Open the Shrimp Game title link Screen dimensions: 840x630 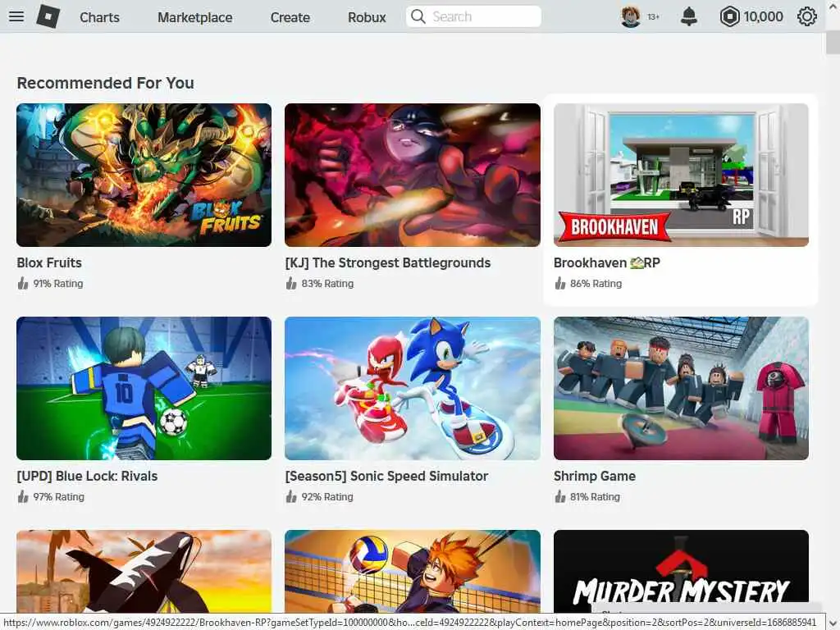pyautogui.click(x=595, y=476)
